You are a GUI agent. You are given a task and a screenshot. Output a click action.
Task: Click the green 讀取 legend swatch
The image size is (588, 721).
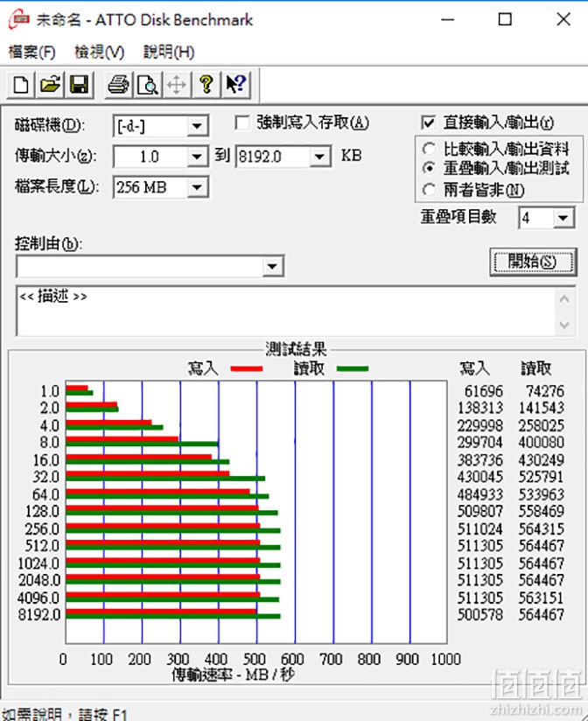pos(352,368)
